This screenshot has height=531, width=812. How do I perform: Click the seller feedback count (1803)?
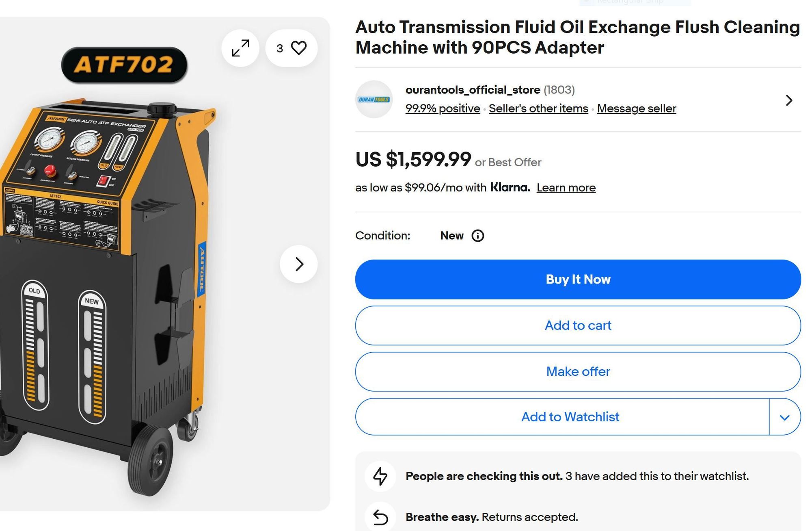(x=559, y=90)
